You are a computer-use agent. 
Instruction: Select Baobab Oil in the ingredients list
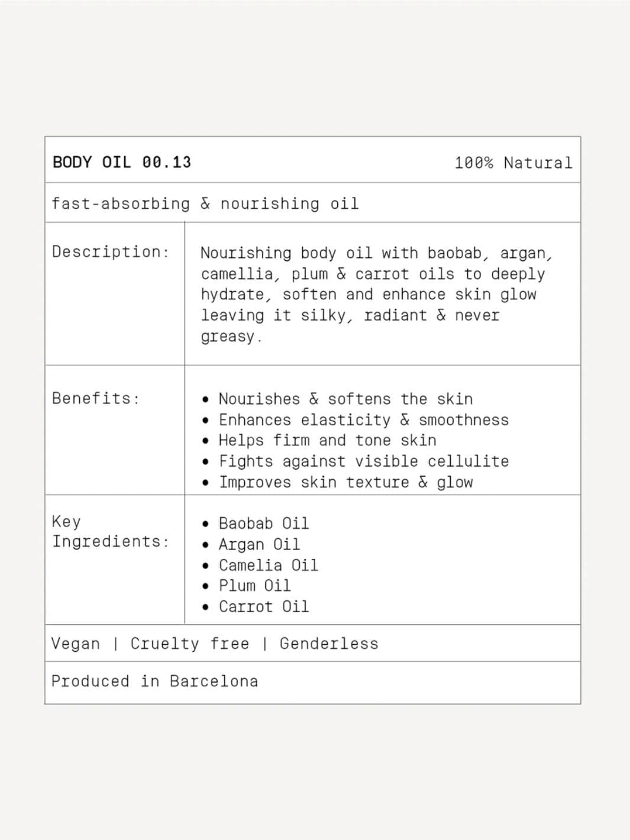[263, 524]
